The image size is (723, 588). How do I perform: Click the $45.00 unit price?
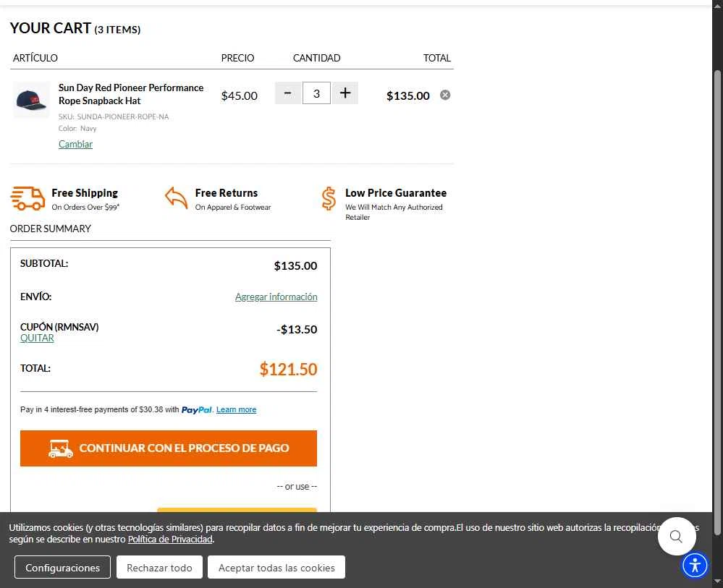[x=239, y=95]
